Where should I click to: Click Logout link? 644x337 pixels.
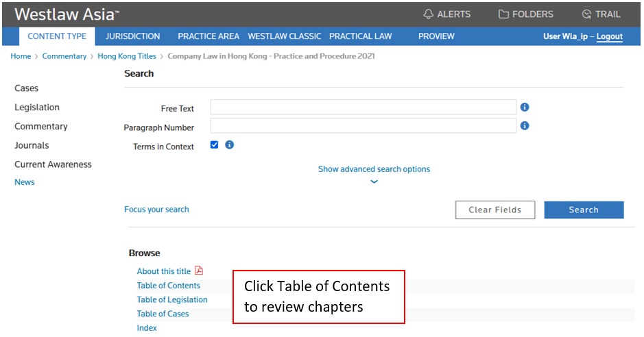610,36
